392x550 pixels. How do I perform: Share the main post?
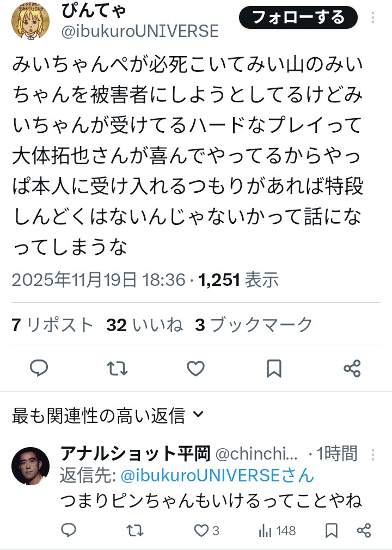coord(352,369)
